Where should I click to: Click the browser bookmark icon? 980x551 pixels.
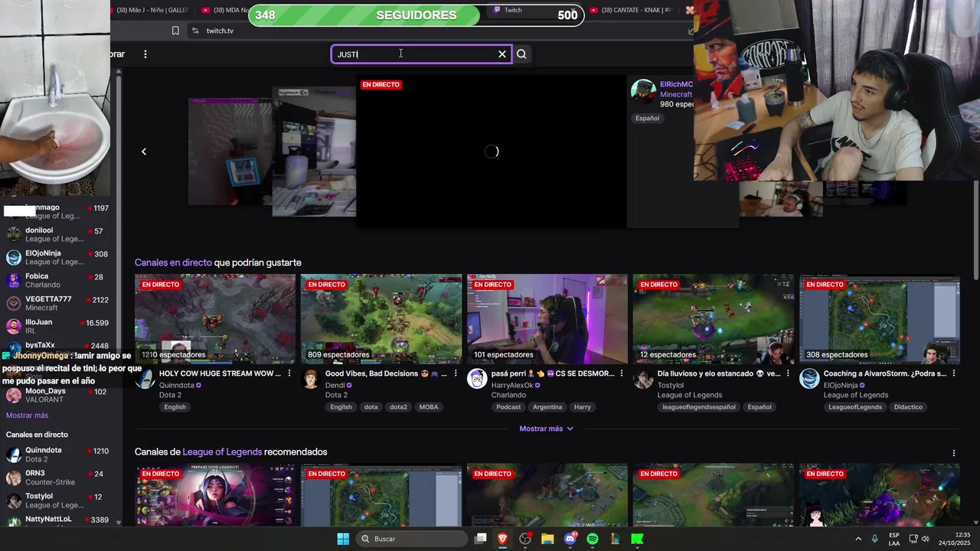pos(175,31)
